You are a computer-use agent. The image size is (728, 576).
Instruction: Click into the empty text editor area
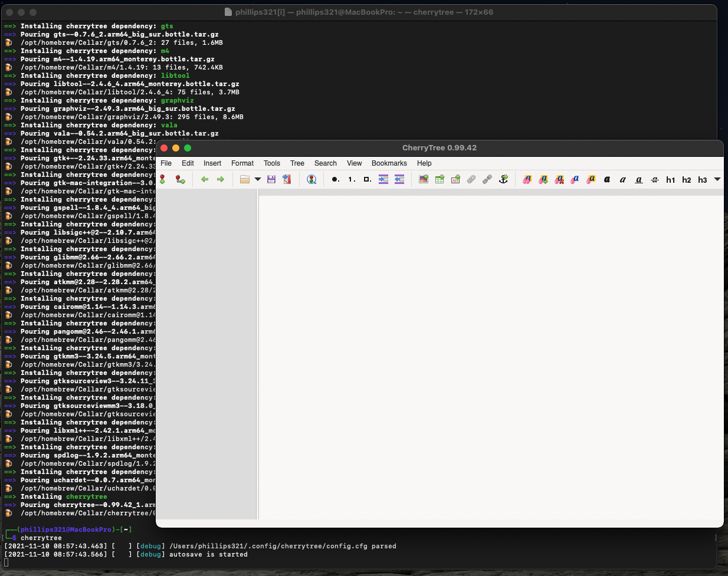point(491,357)
